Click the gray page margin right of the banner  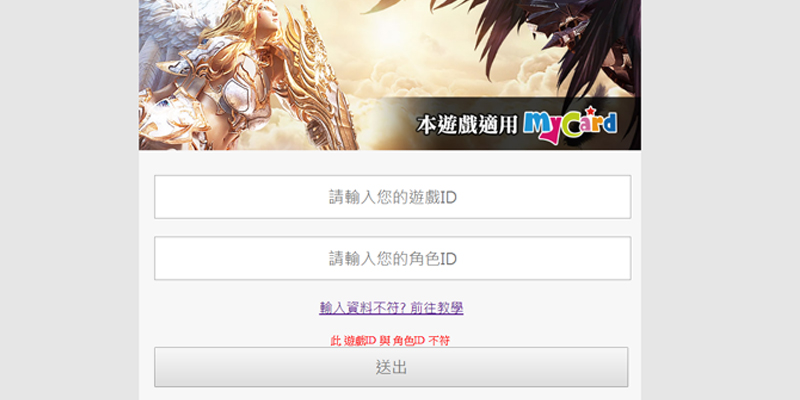click(720, 200)
